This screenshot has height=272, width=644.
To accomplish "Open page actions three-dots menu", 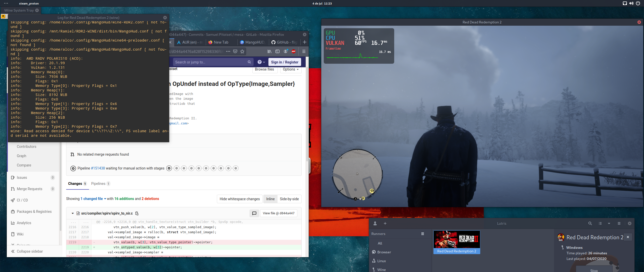I will point(228,51).
